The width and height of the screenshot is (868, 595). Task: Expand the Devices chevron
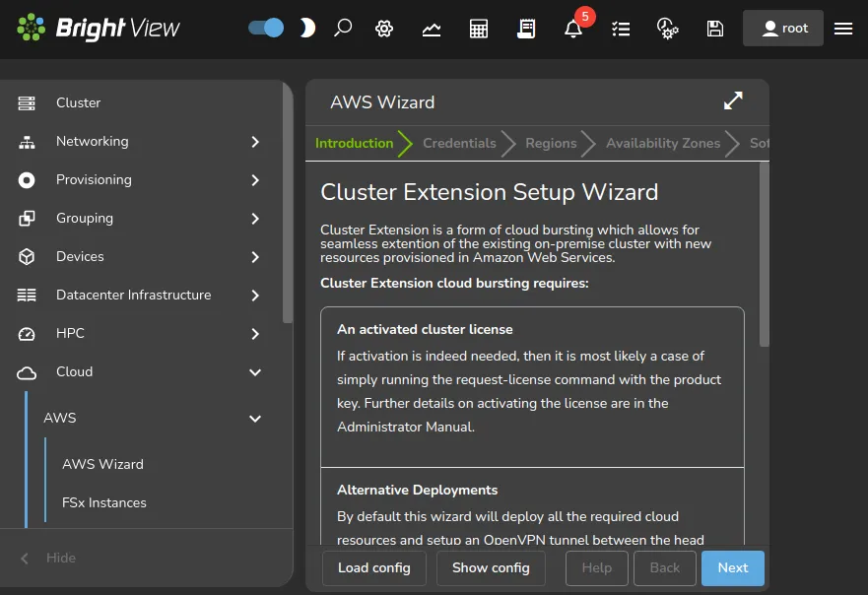[x=255, y=257]
